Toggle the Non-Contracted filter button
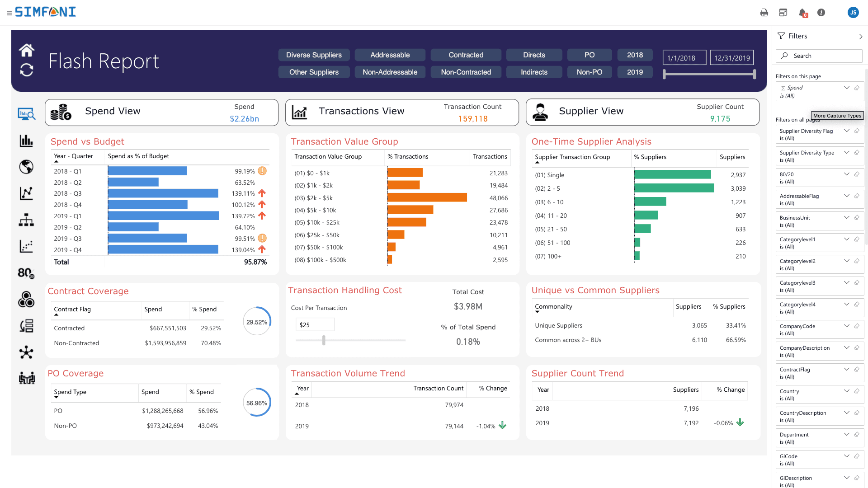 [x=466, y=72]
